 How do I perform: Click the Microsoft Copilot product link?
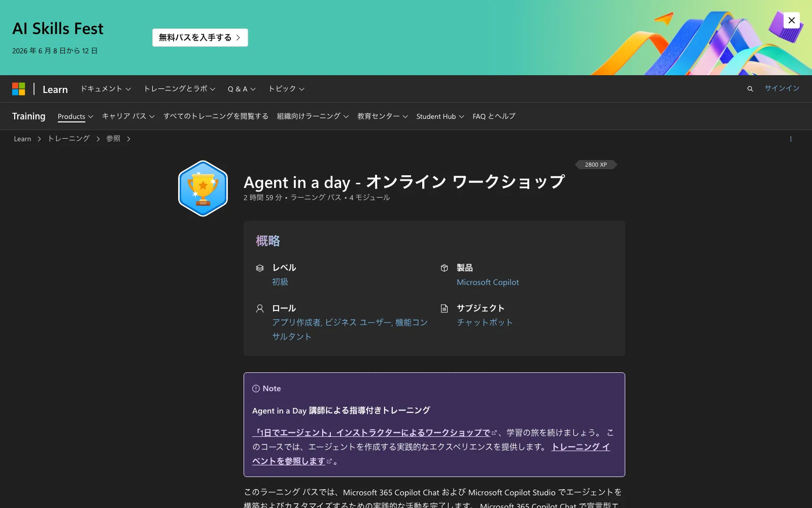point(488,282)
